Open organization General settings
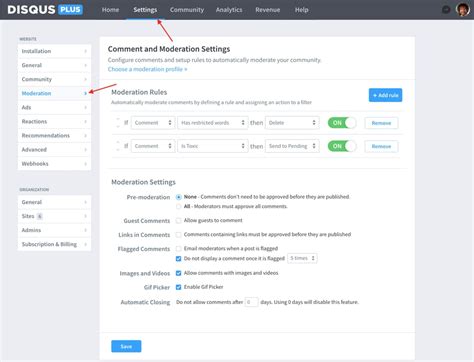Image resolution: width=474 pixels, height=362 pixels. [54, 202]
